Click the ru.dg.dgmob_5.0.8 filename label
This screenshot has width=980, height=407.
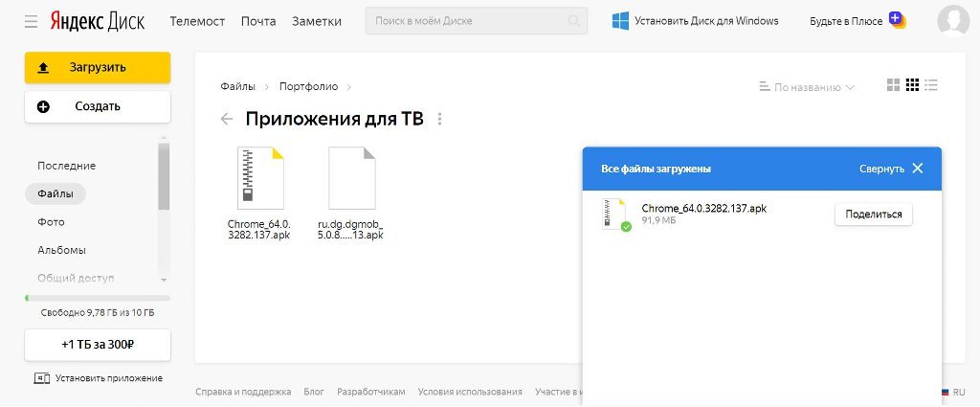350,230
